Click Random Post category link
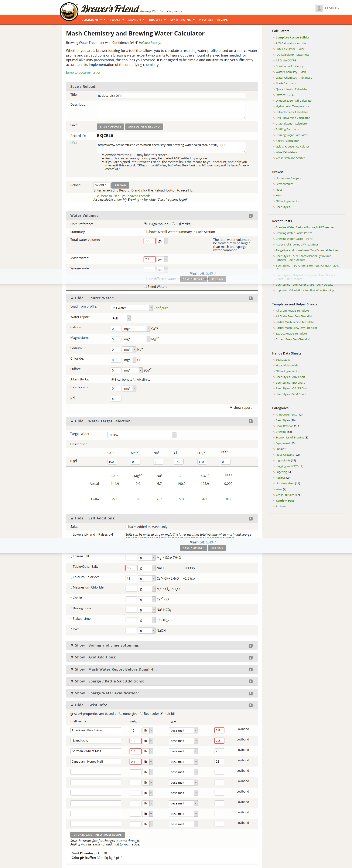This screenshot has height=868, width=352. pyautogui.click(x=285, y=501)
